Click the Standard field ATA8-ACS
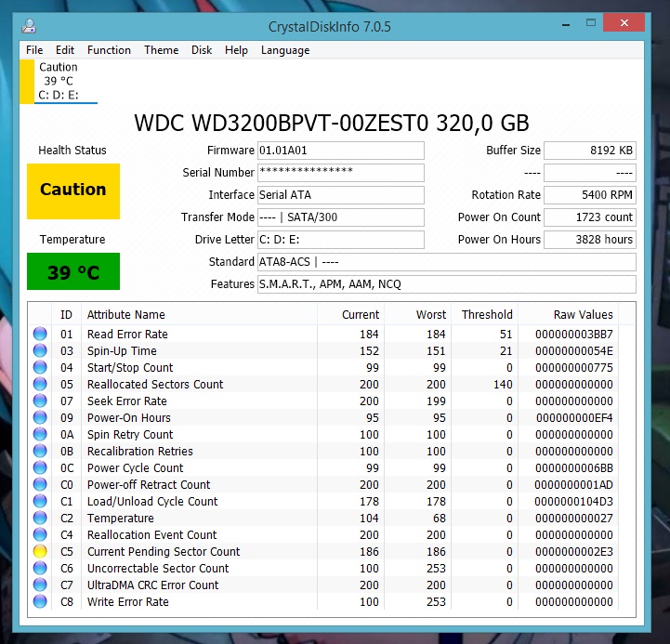The image size is (670, 644). coord(447,261)
